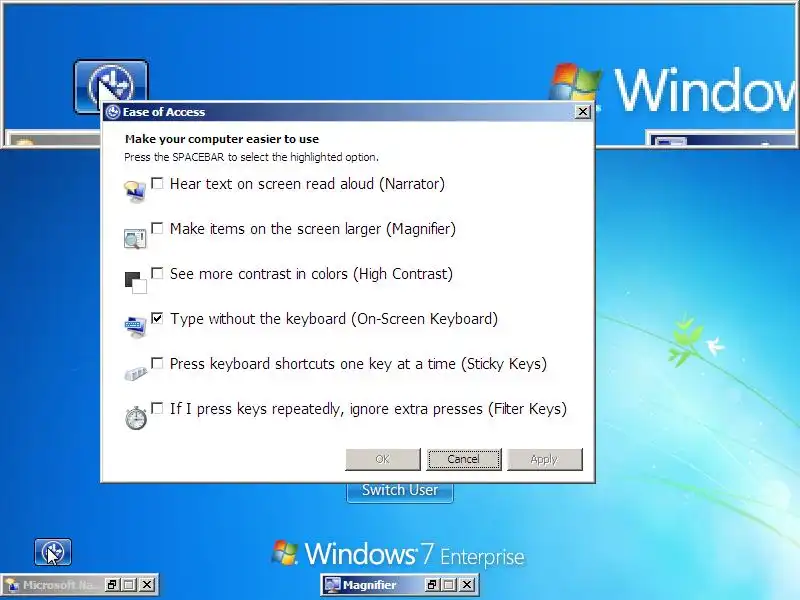This screenshot has height=600, width=800.
Task: Turn on the Sticky Keys checkbox
Action: (x=157, y=363)
